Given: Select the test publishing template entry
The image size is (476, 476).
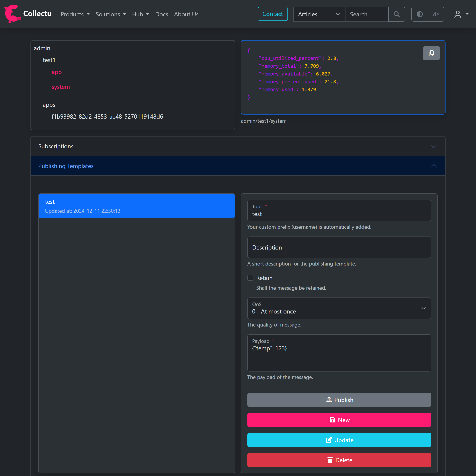Looking at the screenshot, I should (x=136, y=206).
